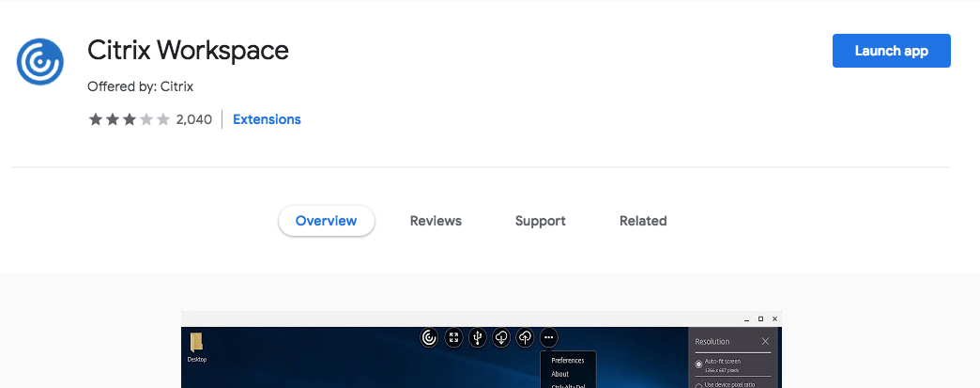Click the three-star rating display

(x=130, y=119)
